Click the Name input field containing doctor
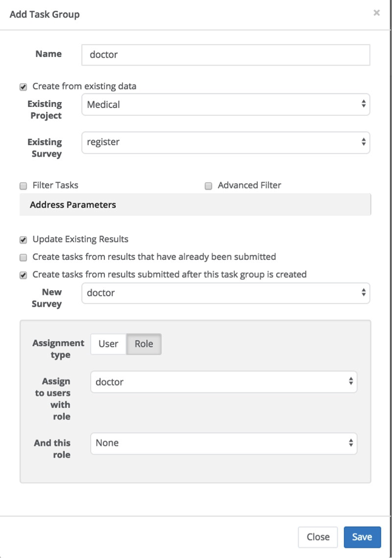The width and height of the screenshot is (392, 558). 225,55
